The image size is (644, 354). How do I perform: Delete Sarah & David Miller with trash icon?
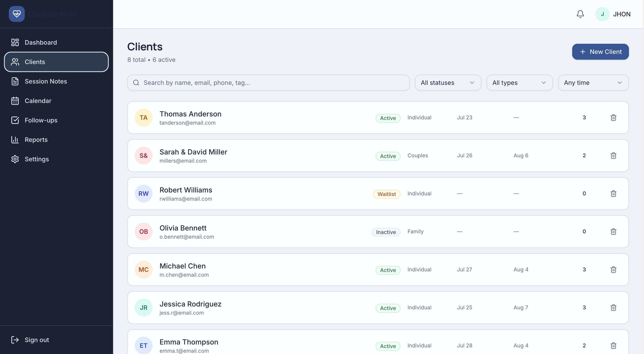tap(613, 156)
